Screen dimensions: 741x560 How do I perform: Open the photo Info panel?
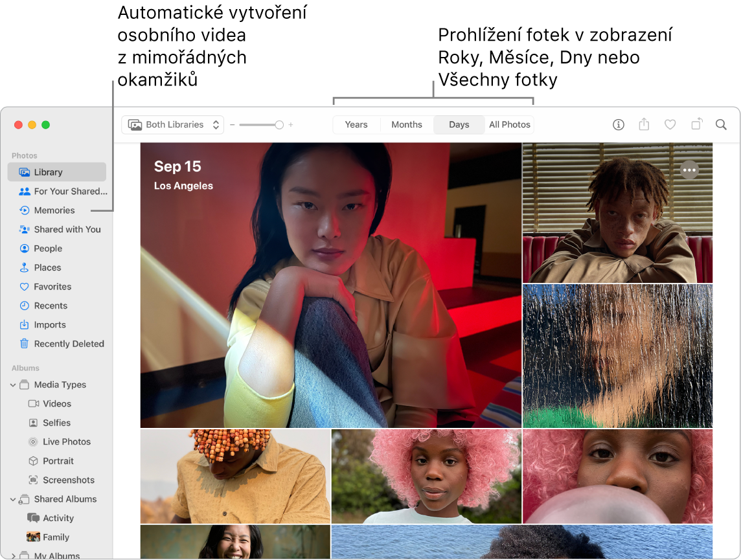tap(618, 124)
